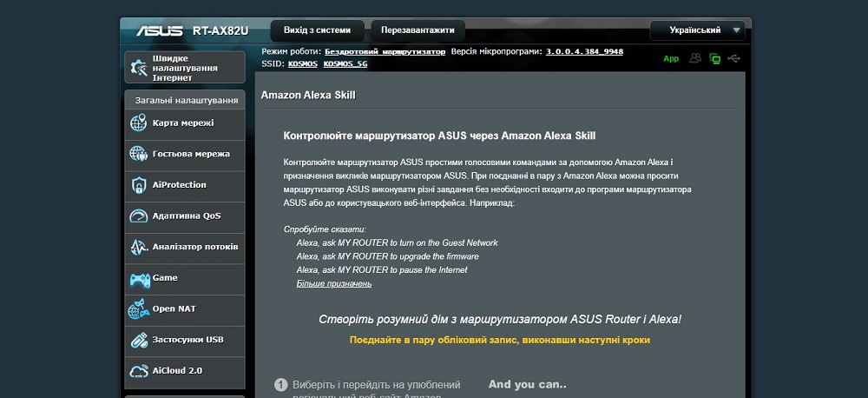Click the AiCloud 2.0 cloud icon
Screen dimensions: 868x398
click(138, 371)
